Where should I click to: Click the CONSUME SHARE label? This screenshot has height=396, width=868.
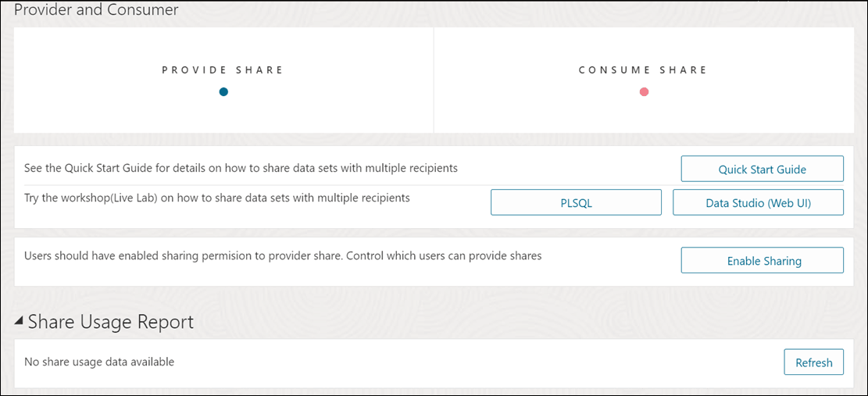click(643, 70)
